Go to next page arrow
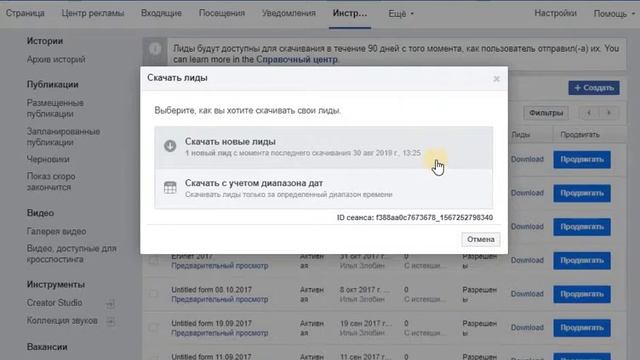 (609, 113)
